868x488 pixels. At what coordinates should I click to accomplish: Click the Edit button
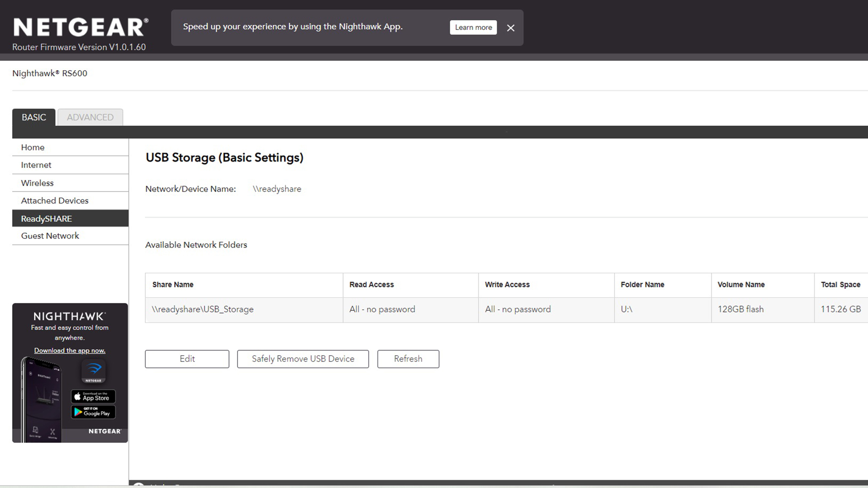(187, 359)
